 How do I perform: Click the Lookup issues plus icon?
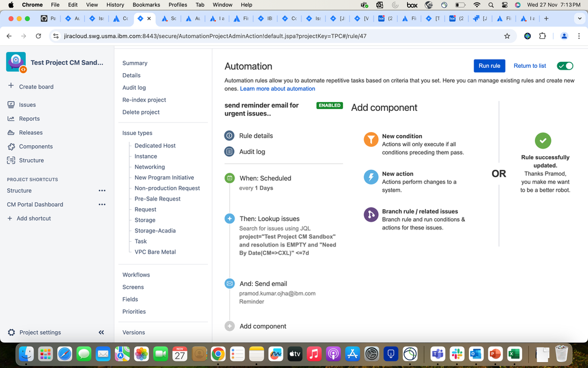coord(230,219)
